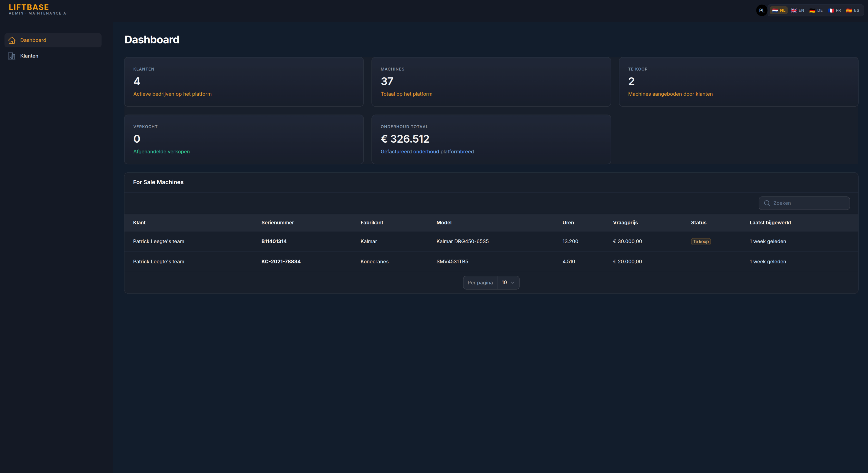Click the Onderhoud Totaal stat card
The width and height of the screenshot is (868, 473).
point(491,139)
